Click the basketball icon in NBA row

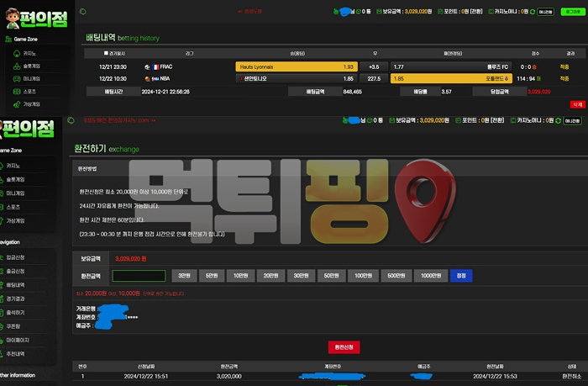pos(147,79)
